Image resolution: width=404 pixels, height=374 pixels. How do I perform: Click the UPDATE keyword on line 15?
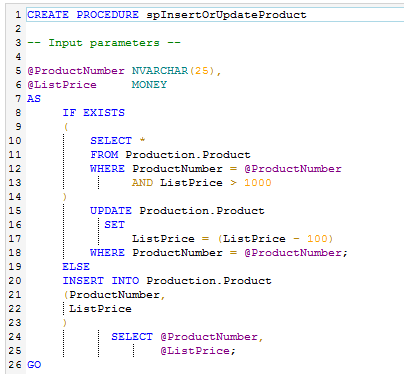tap(111, 211)
